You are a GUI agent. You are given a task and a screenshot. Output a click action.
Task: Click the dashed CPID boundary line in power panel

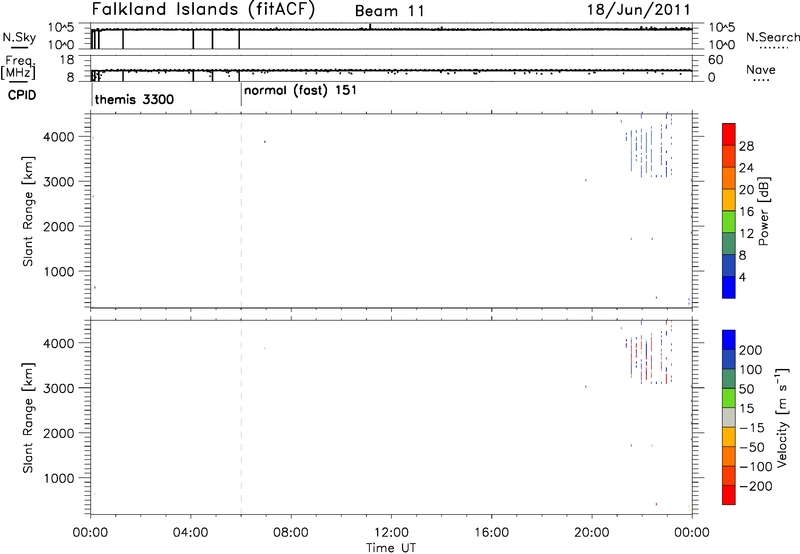(x=241, y=210)
